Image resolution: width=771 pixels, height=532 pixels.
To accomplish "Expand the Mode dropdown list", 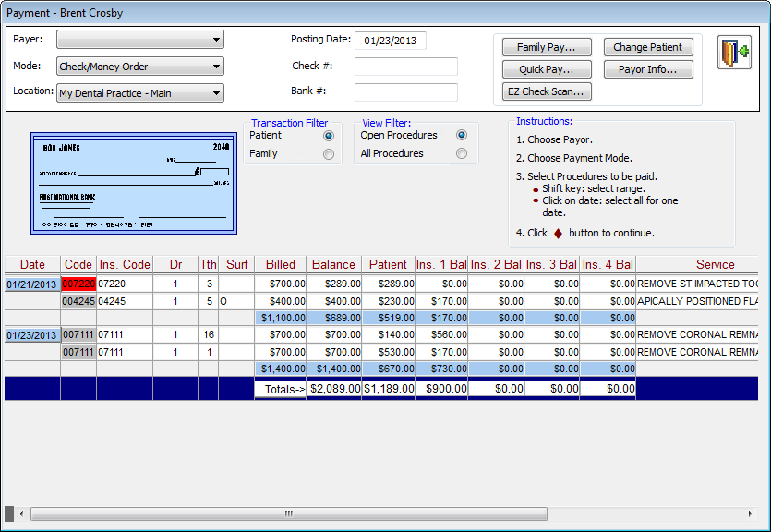I will [216, 66].
